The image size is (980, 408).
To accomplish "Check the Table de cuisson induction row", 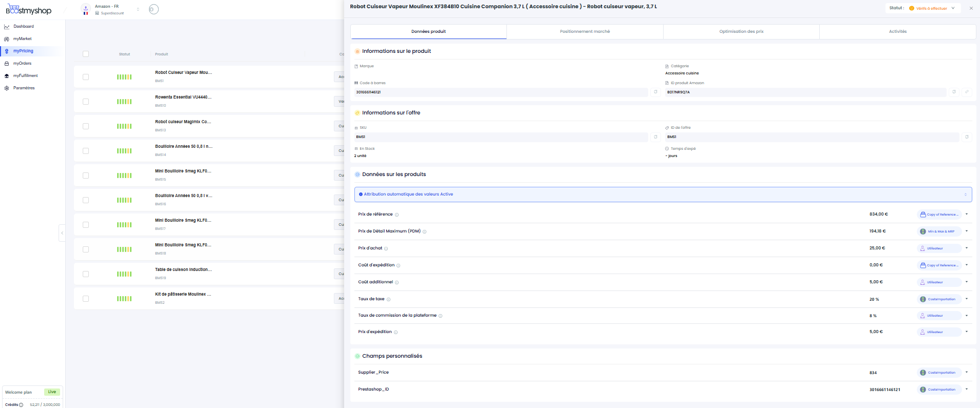I will [x=86, y=274].
